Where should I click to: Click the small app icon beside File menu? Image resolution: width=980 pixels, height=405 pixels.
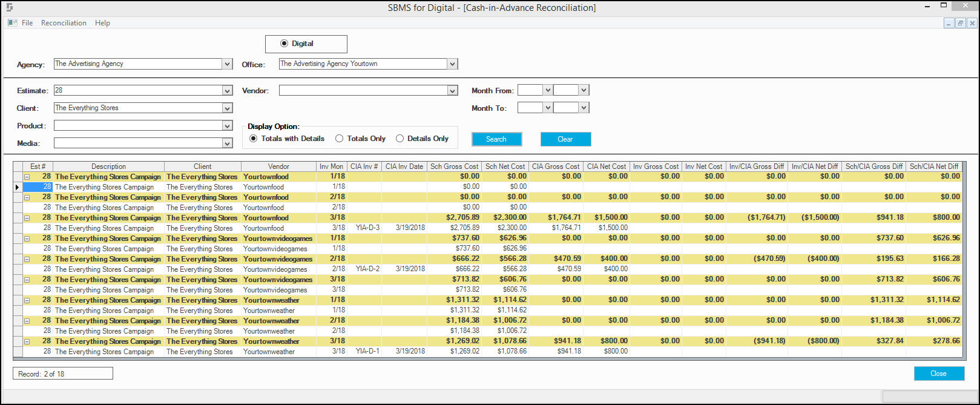(12, 23)
